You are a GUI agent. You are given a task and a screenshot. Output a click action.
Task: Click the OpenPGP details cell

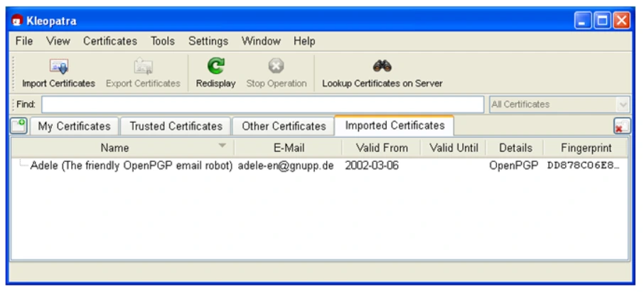click(513, 166)
